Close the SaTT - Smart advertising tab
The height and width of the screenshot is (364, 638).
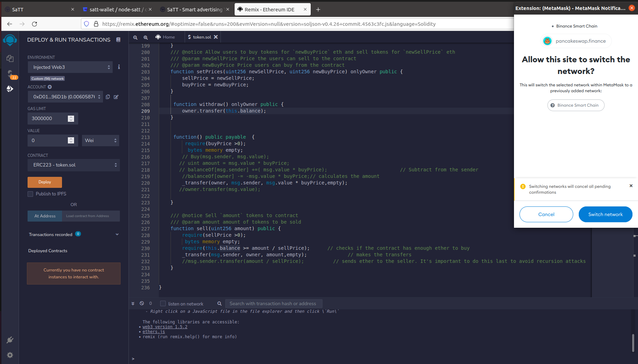point(228,9)
